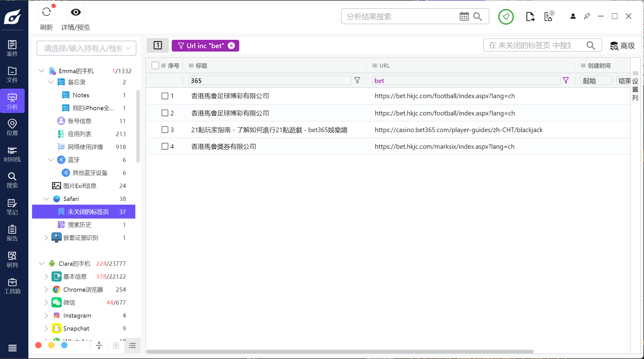The height and width of the screenshot is (359, 644).
Task: Collapse the Safari tree node
Action: point(46,199)
